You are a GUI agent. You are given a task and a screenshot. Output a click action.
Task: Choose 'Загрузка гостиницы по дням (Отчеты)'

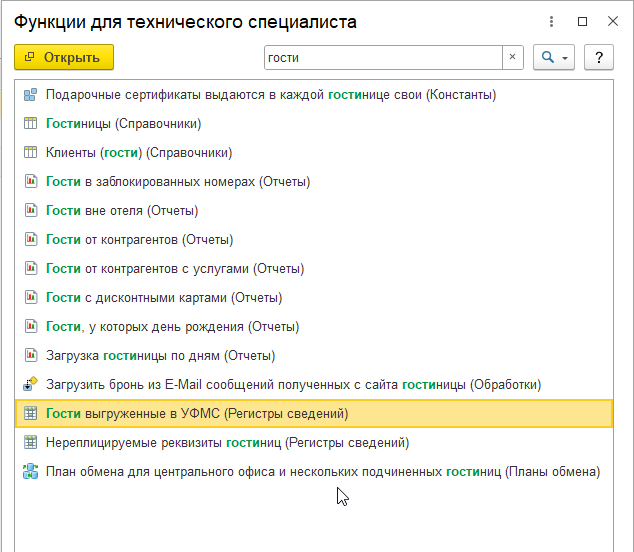click(x=314, y=355)
